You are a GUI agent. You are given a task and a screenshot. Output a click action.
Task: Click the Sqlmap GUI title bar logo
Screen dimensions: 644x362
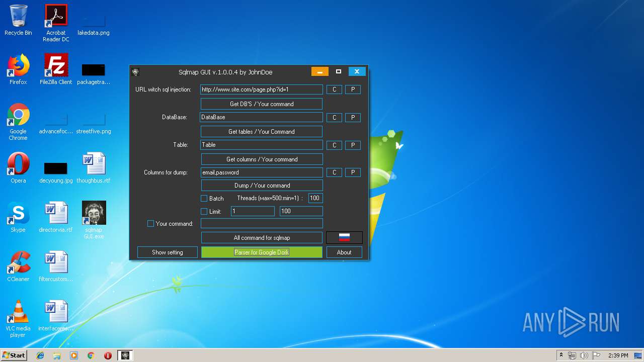135,72
